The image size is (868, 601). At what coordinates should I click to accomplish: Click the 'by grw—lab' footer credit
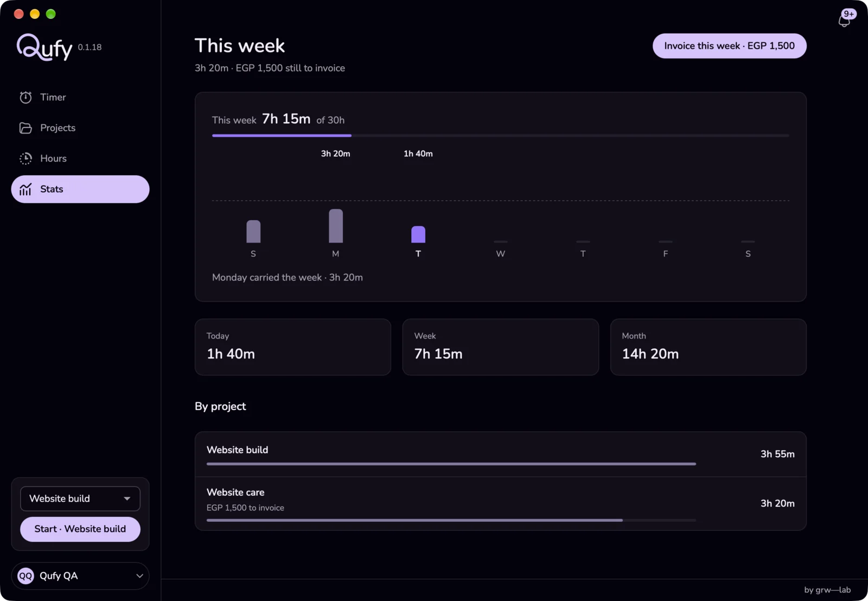(x=827, y=590)
